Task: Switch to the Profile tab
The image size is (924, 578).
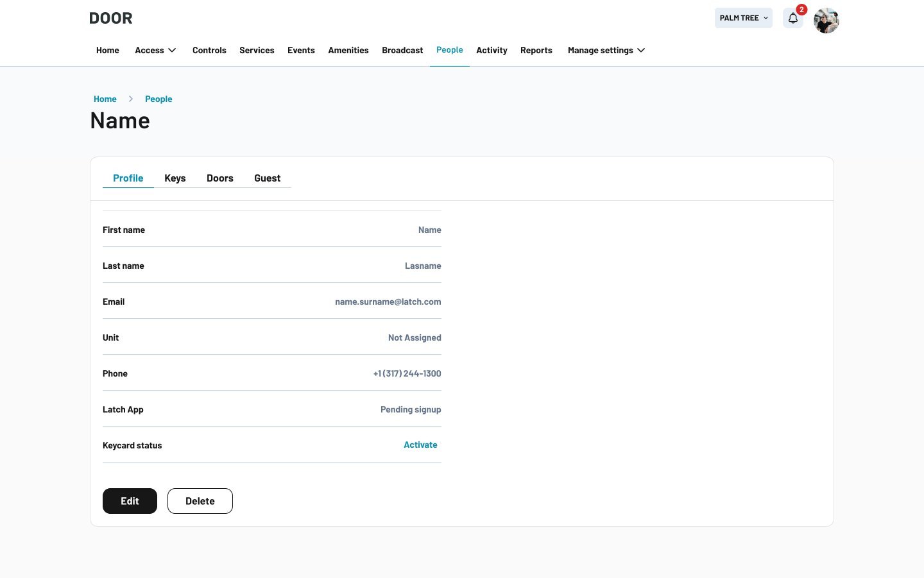Action: click(x=128, y=178)
